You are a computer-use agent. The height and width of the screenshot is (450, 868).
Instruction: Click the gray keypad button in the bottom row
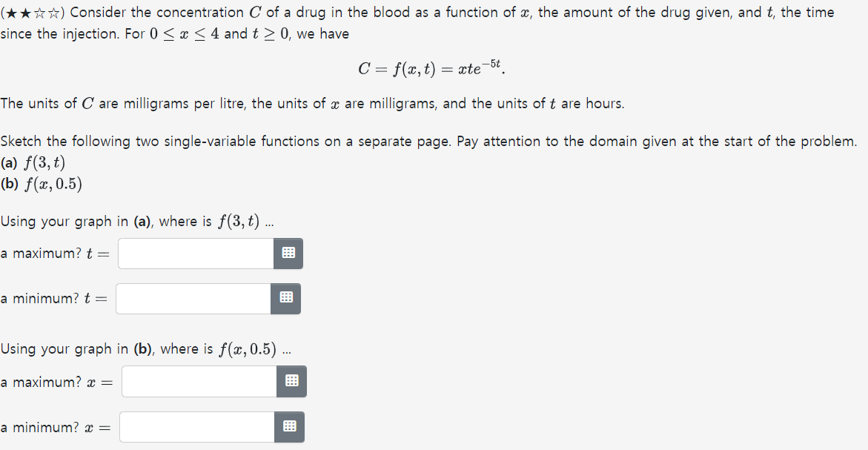(288, 426)
